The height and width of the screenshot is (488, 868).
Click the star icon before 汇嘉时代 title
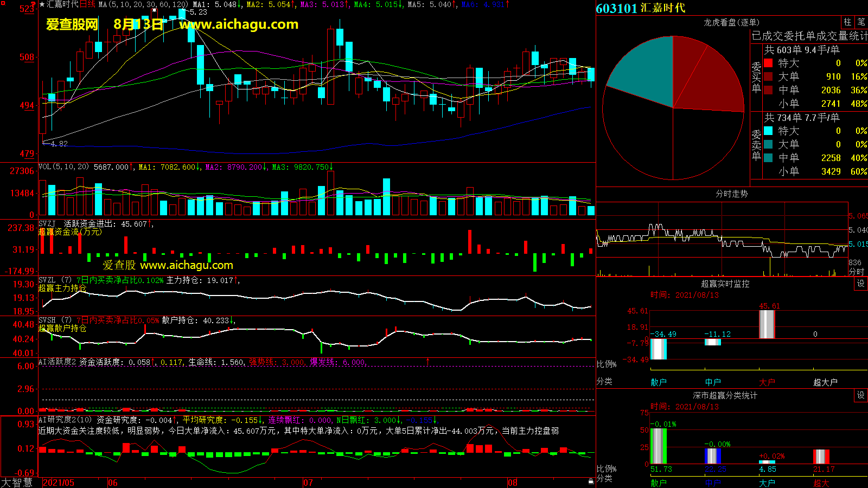(42, 4)
